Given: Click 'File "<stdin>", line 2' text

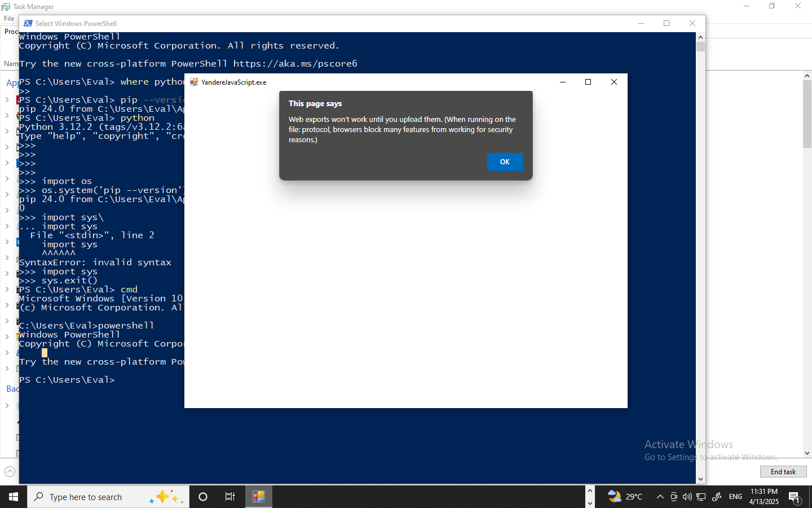Looking at the screenshot, I should click(92, 235).
